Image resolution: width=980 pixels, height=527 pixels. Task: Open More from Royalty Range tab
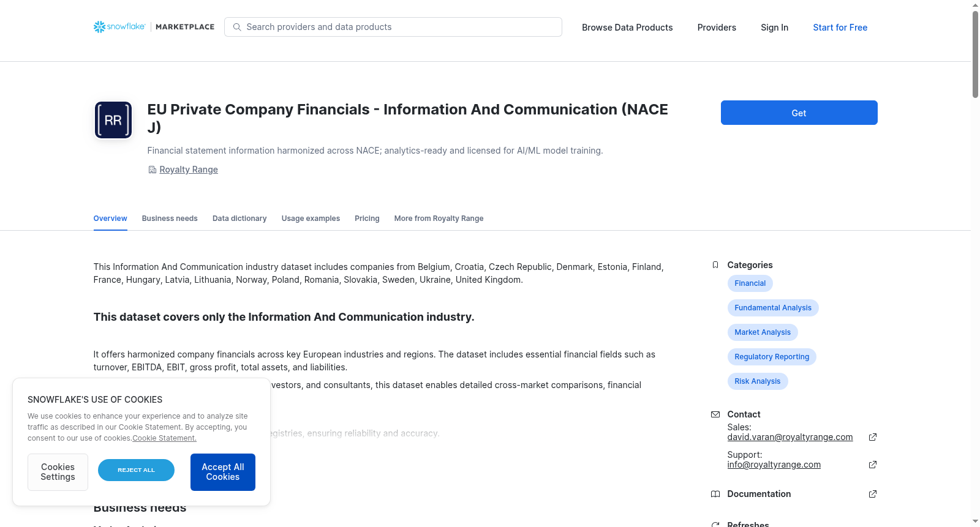click(x=439, y=219)
